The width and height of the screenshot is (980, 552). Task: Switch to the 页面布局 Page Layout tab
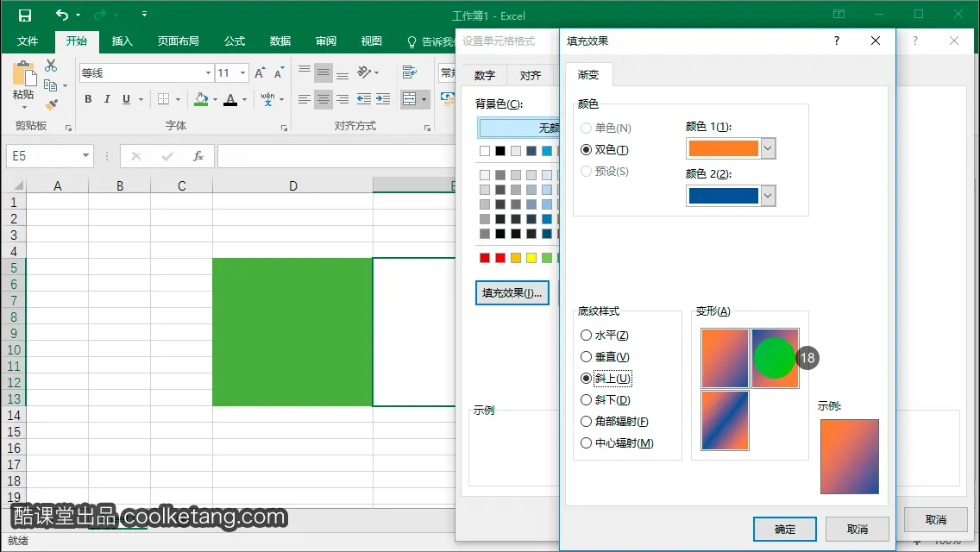(178, 41)
